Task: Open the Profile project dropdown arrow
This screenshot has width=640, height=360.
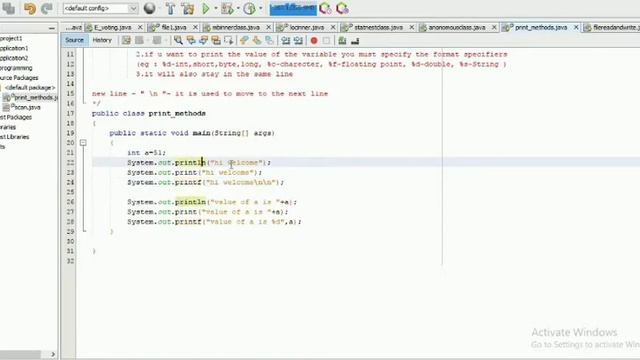Action: pos(260,8)
